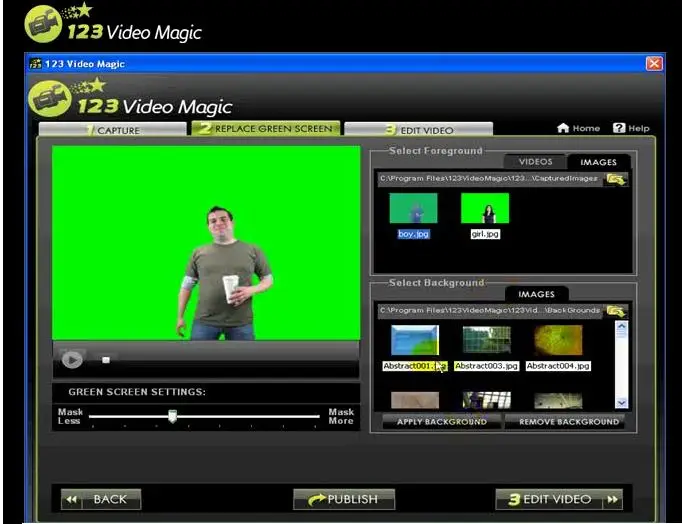Choose the Abstract004.jpg background thumbnail
This screenshot has width=682, height=524.
tap(558, 340)
